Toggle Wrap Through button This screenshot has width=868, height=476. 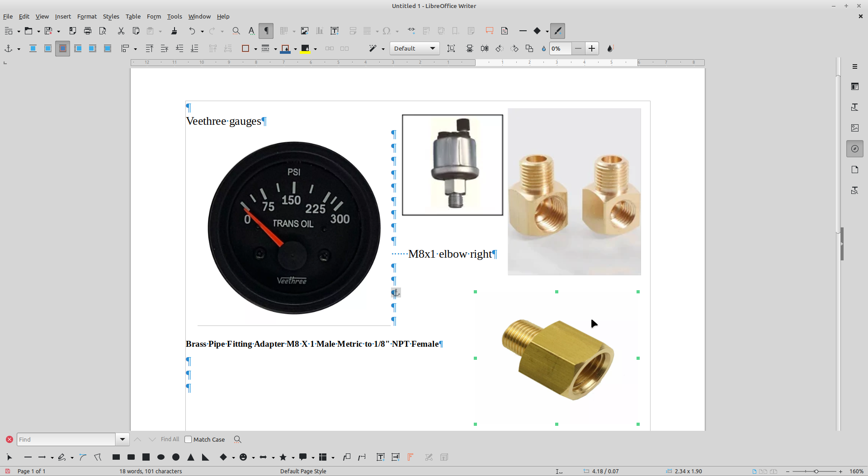[x=108, y=48]
